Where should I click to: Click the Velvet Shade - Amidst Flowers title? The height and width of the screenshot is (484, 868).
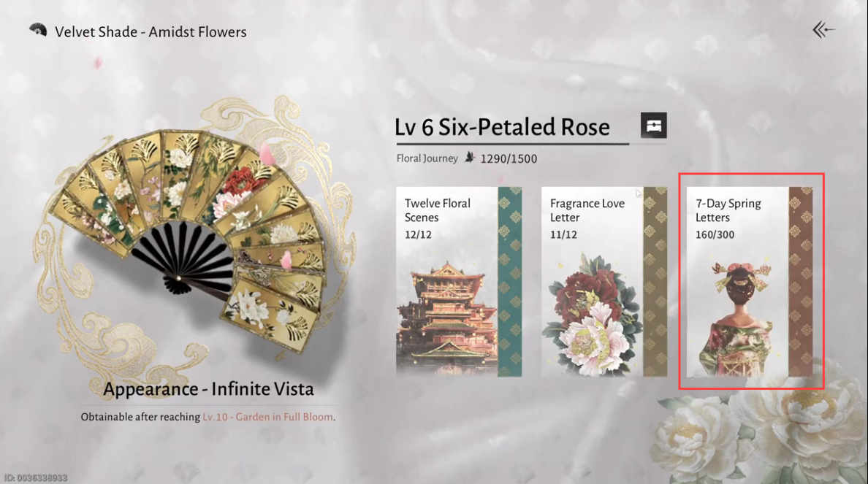click(x=151, y=32)
